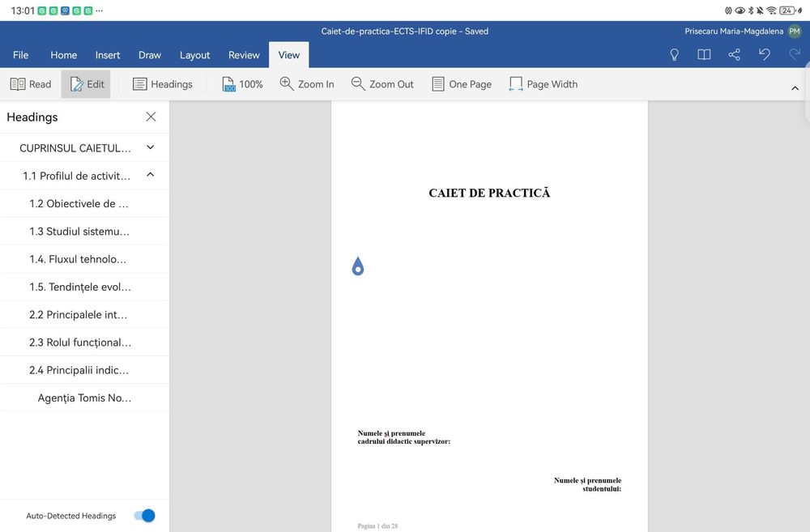Jump to heading 2.4 Principalii indic...

[x=79, y=370]
